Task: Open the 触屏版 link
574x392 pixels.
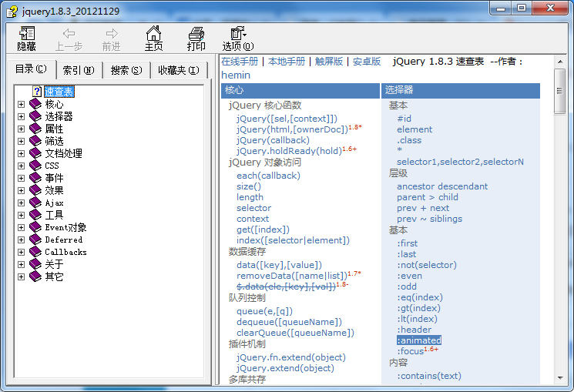Action: click(x=328, y=62)
